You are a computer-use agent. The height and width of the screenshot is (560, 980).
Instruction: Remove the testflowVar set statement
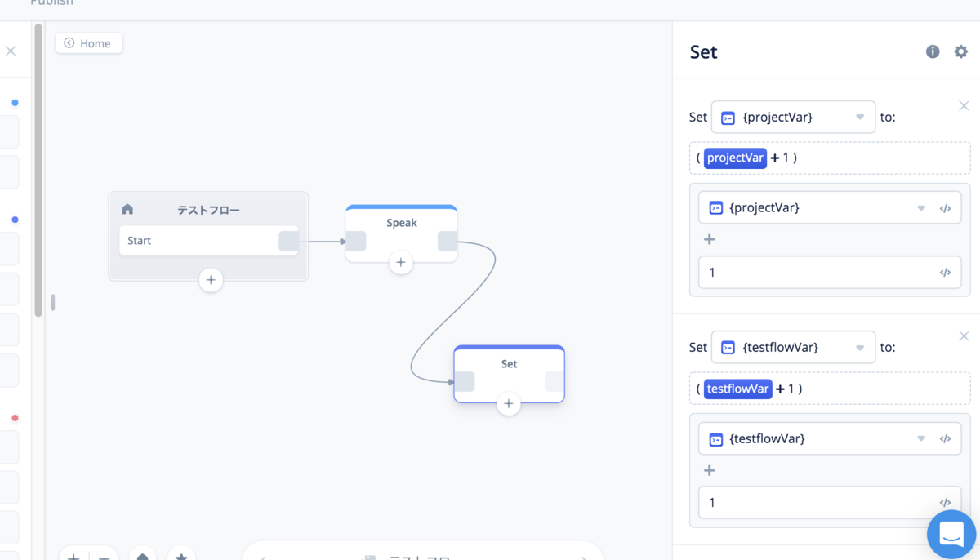(x=964, y=336)
